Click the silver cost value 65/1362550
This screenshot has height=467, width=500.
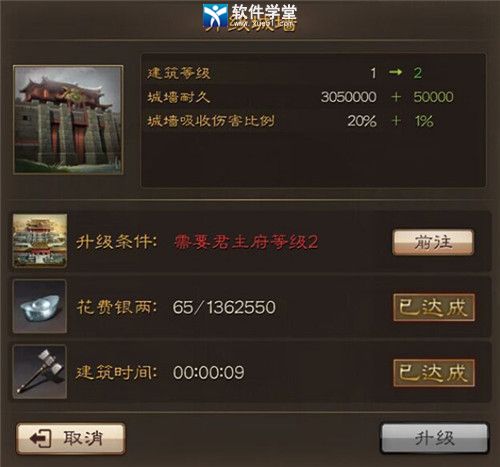224,307
